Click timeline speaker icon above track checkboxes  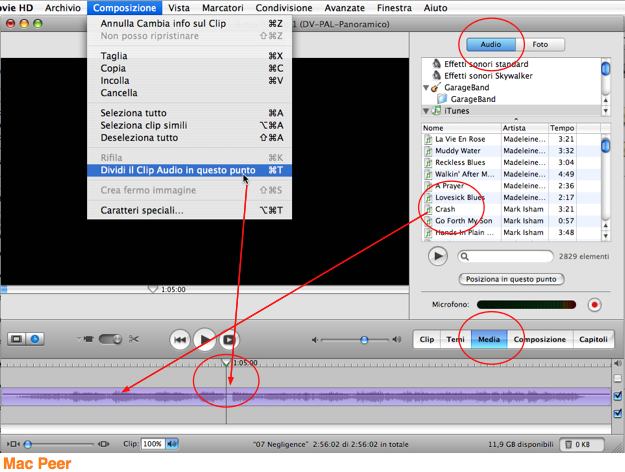617,363
